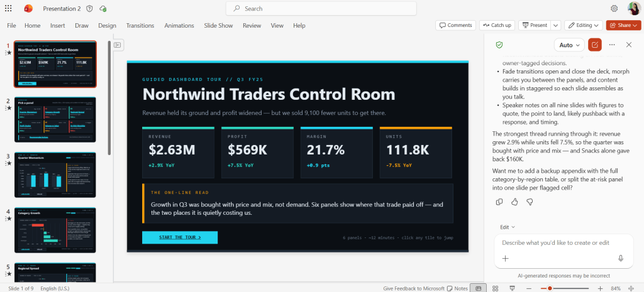This screenshot has height=292, width=644.
Task: Click the PowerPoint logo icon
Action: tap(28, 8)
